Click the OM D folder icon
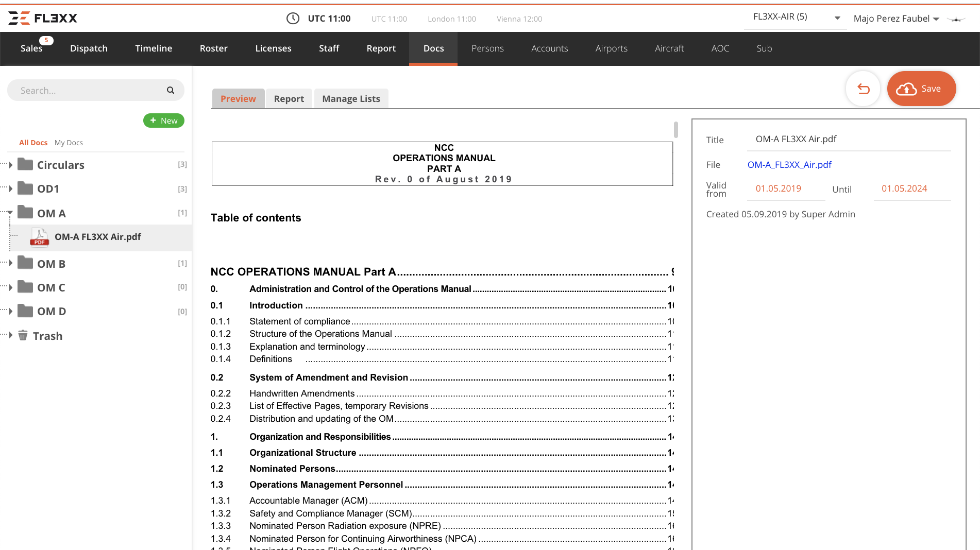The width and height of the screenshot is (980, 550). point(25,311)
